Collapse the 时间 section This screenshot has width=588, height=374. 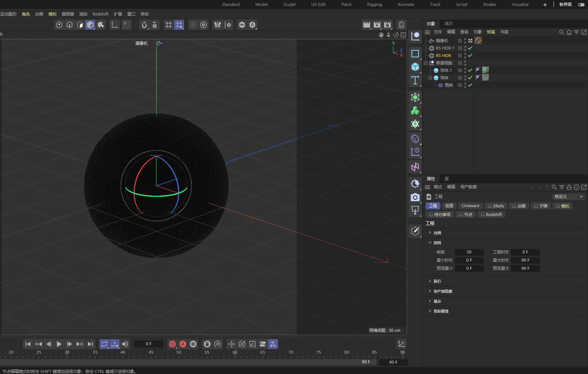pos(430,243)
